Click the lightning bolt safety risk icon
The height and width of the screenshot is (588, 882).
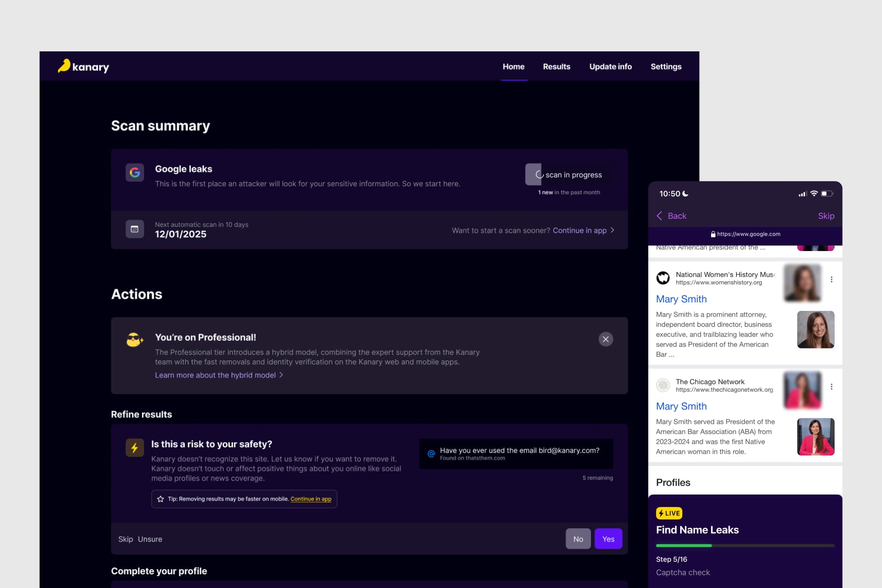point(135,448)
